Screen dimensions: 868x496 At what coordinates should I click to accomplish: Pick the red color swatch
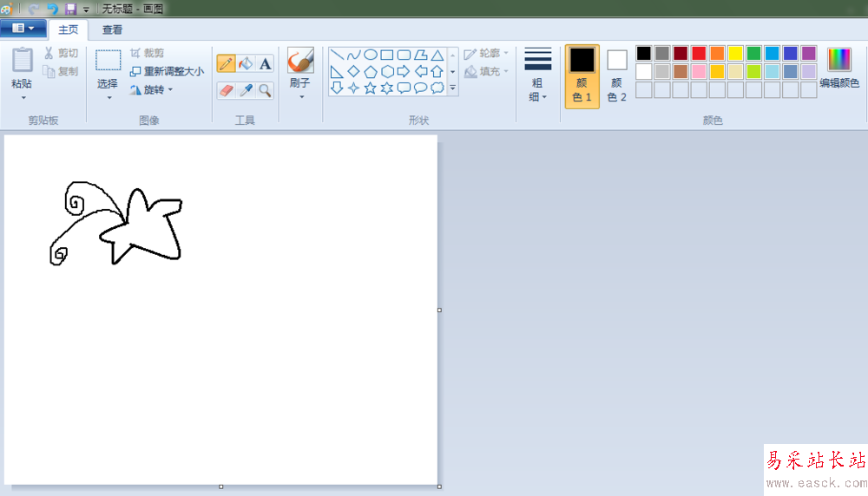[x=699, y=53]
